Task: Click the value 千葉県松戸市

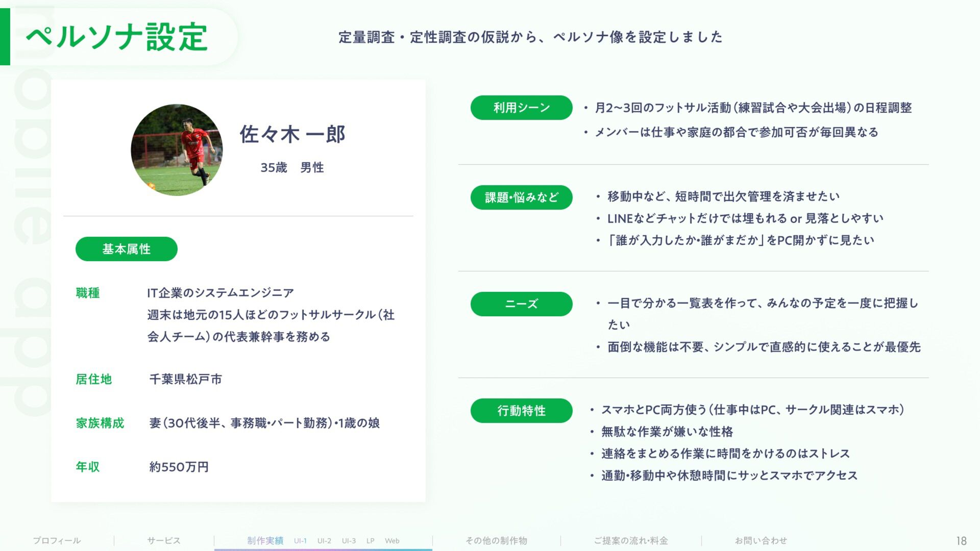Action: [x=186, y=379]
